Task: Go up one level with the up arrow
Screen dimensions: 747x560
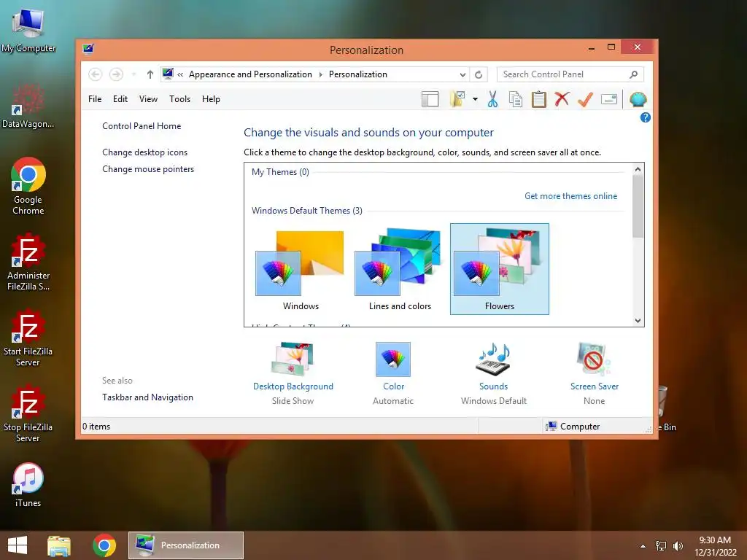Action: click(150, 74)
